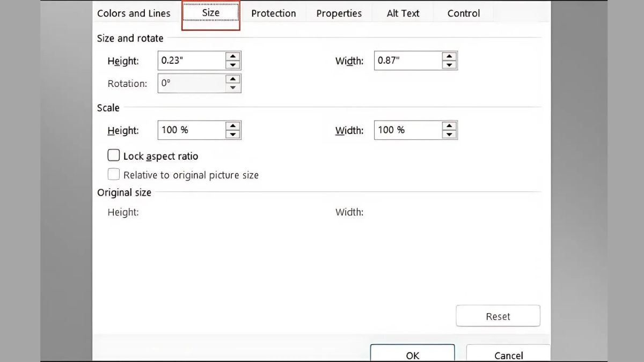This screenshot has width=644, height=362.
Task: Switch to the Alt Text tab
Action: pyautogui.click(x=403, y=13)
